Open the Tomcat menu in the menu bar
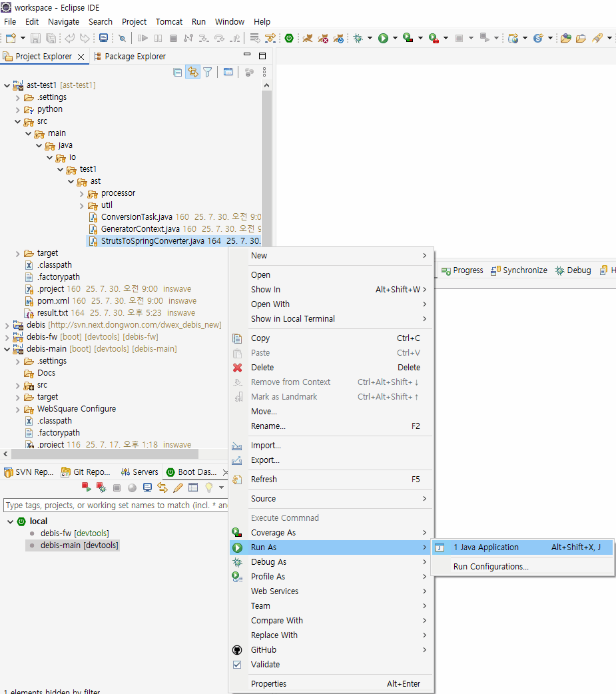Viewport: 616px width, 694px height. (x=169, y=22)
